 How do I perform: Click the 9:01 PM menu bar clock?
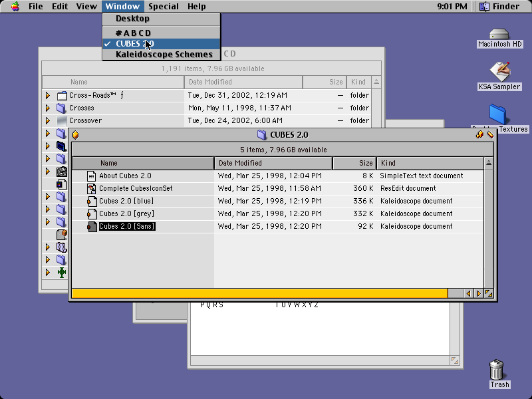coord(452,7)
